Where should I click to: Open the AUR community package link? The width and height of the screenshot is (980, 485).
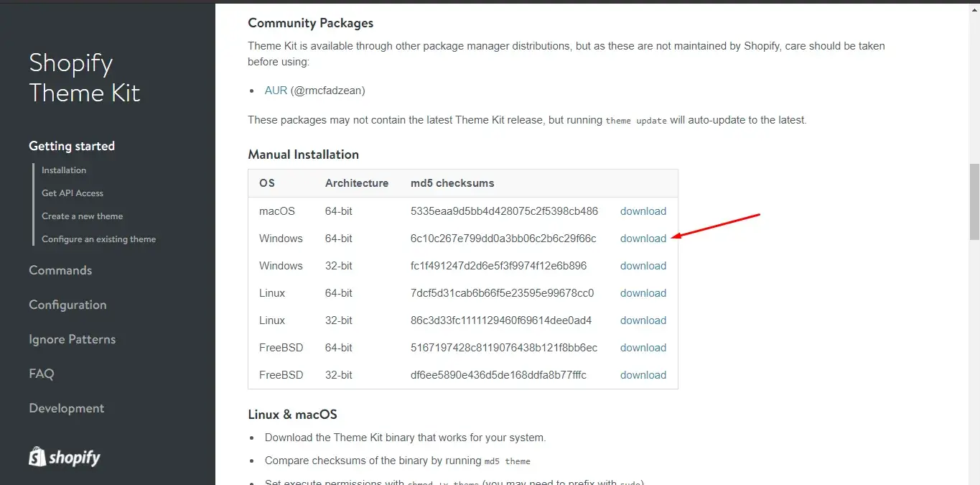tap(276, 91)
